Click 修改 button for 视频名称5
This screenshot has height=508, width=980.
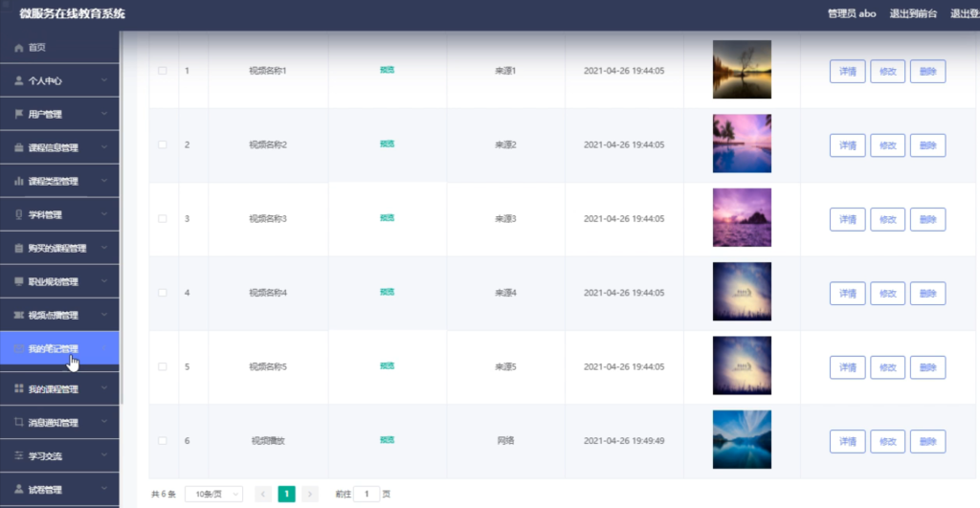click(887, 367)
